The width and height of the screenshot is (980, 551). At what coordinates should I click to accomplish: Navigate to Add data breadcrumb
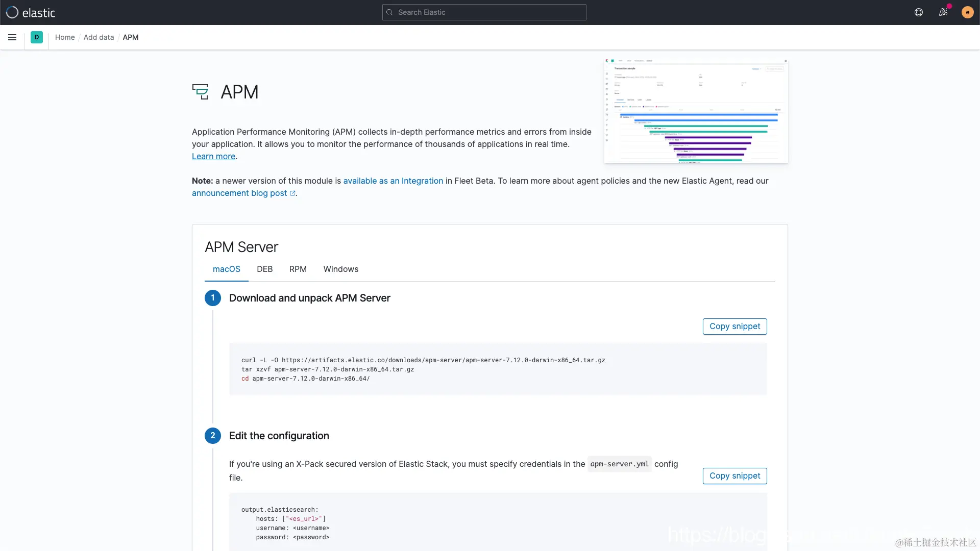[x=99, y=37]
